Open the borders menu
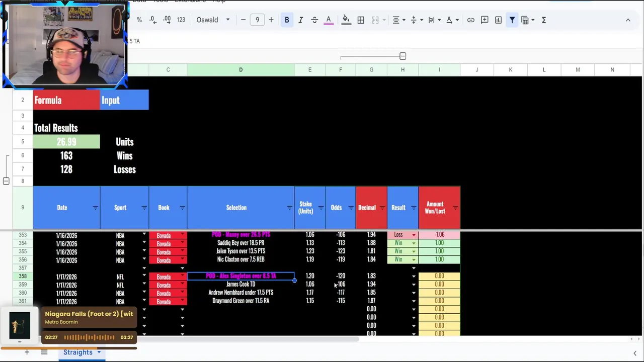Viewport: 644px width, 362px height. pos(361,20)
